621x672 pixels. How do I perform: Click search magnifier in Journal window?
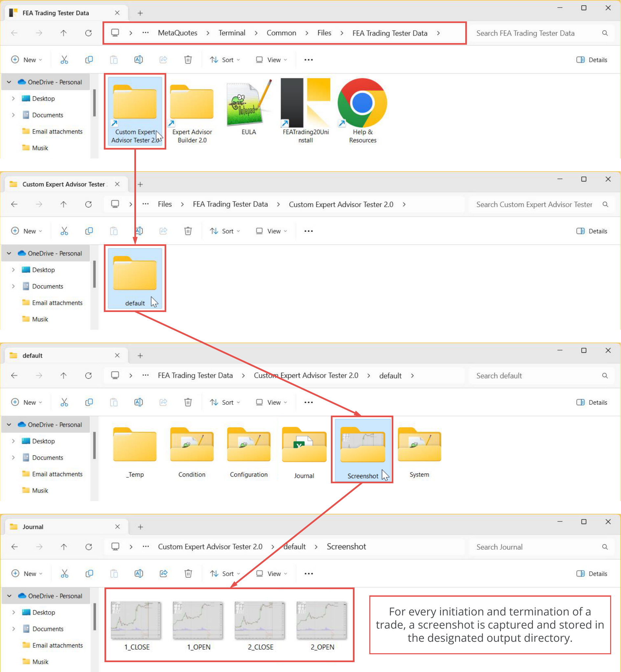point(605,547)
